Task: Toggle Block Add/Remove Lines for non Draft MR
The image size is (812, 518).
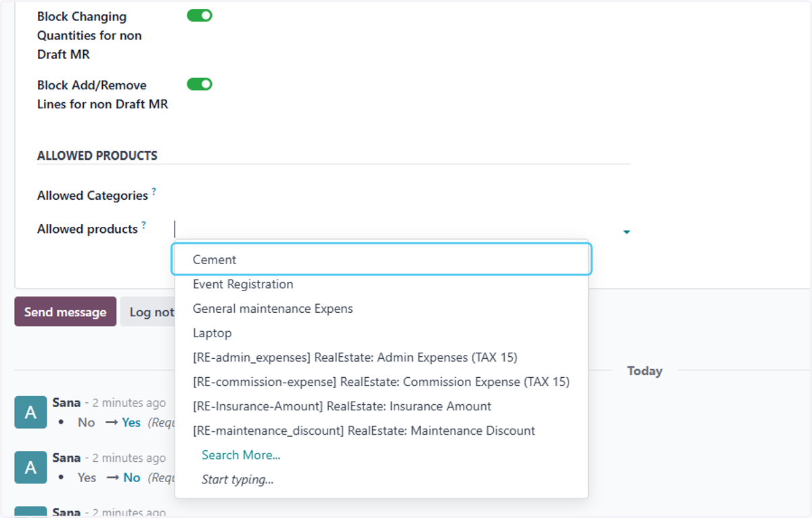Action: [200, 84]
